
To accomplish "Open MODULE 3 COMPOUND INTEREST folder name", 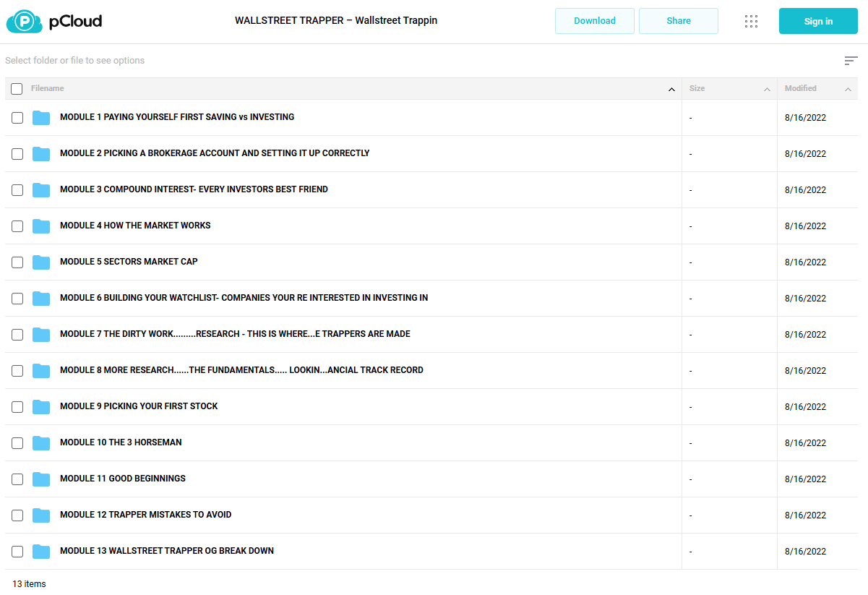I will 194,189.
